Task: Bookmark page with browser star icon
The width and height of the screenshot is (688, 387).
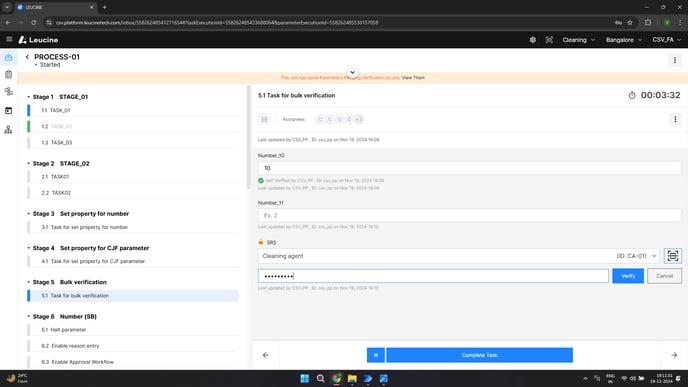Action: (630, 22)
